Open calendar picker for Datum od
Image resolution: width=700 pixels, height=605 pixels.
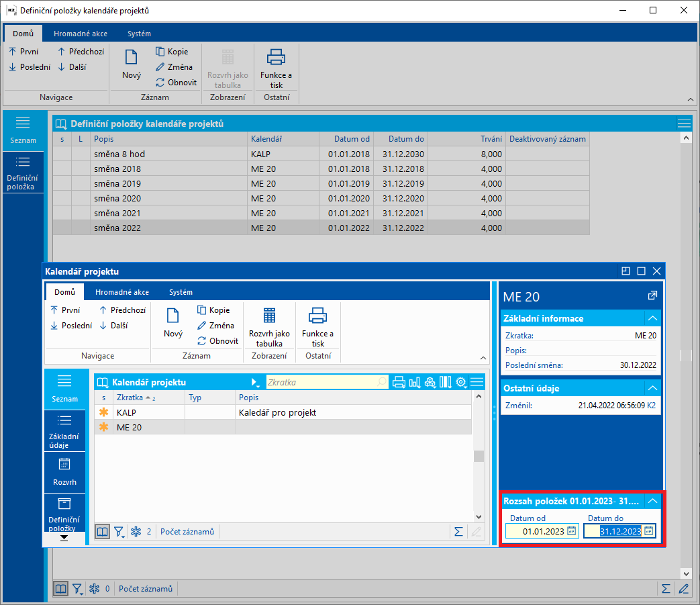[x=571, y=531]
